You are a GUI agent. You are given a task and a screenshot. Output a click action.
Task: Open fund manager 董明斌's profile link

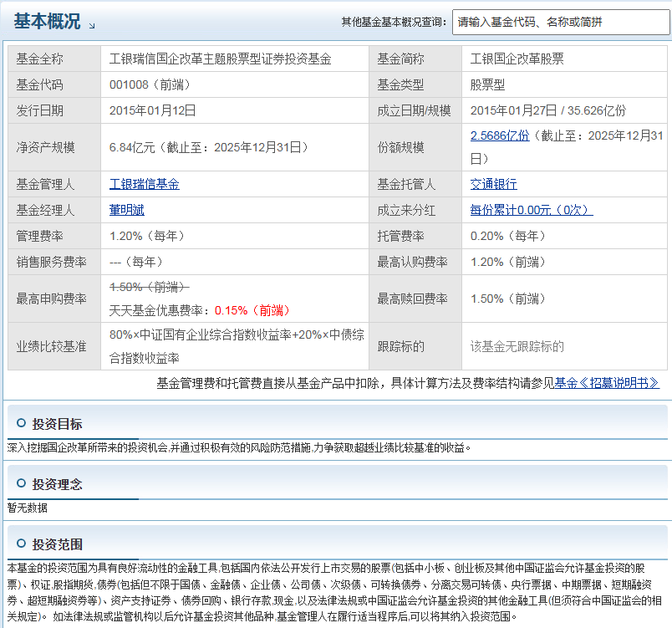point(127,210)
